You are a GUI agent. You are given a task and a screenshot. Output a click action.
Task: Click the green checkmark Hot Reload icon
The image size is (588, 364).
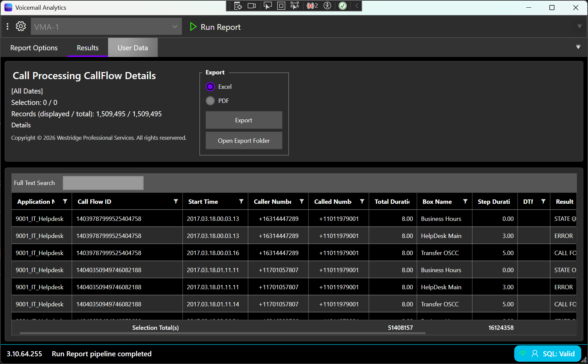pos(343,6)
